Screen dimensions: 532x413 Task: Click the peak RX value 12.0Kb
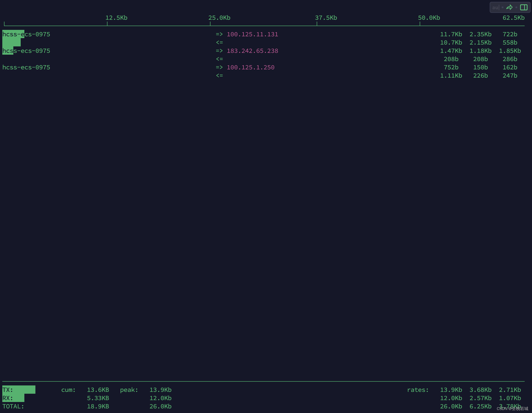pyautogui.click(x=160, y=398)
